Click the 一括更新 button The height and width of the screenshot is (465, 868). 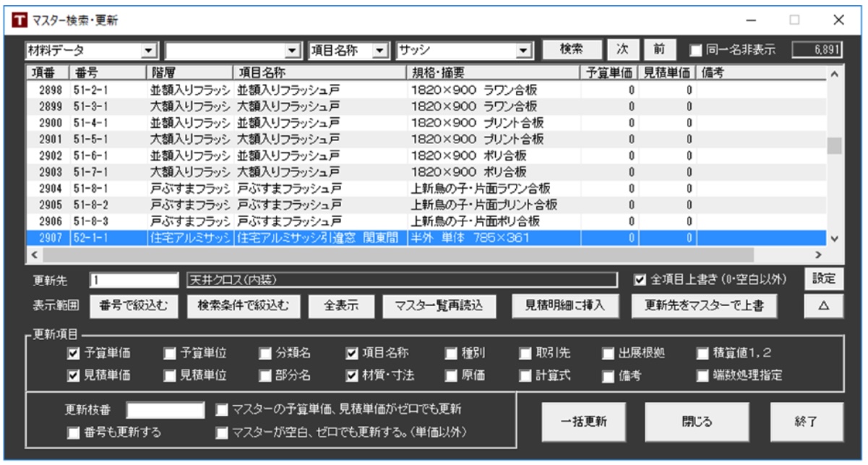point(585,422)
